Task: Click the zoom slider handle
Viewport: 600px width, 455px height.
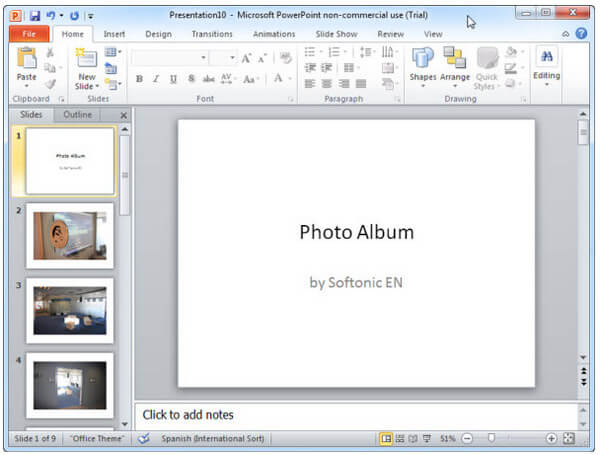Action: tap(490, 438)
